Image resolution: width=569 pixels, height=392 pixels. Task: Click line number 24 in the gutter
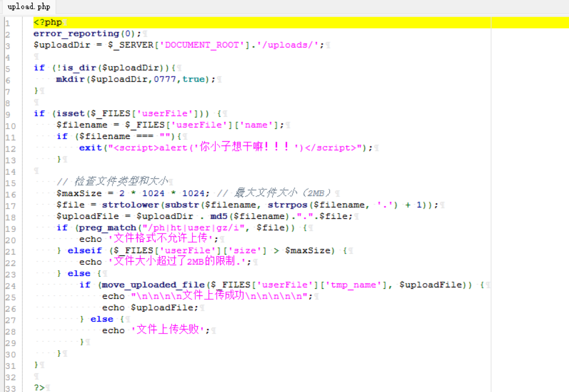tap(10, 285)
